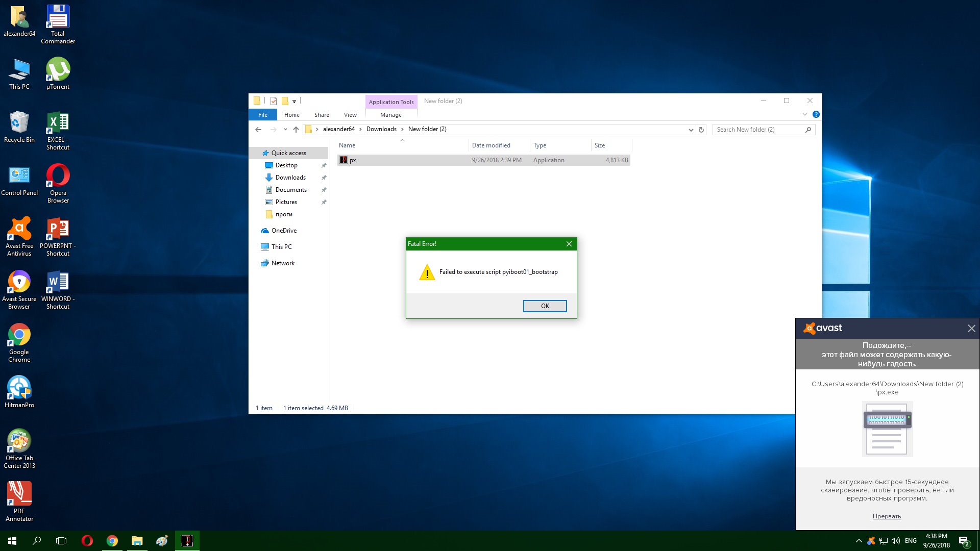
Task: Select the Total Commander desktop icon
Action: point(58,24)
